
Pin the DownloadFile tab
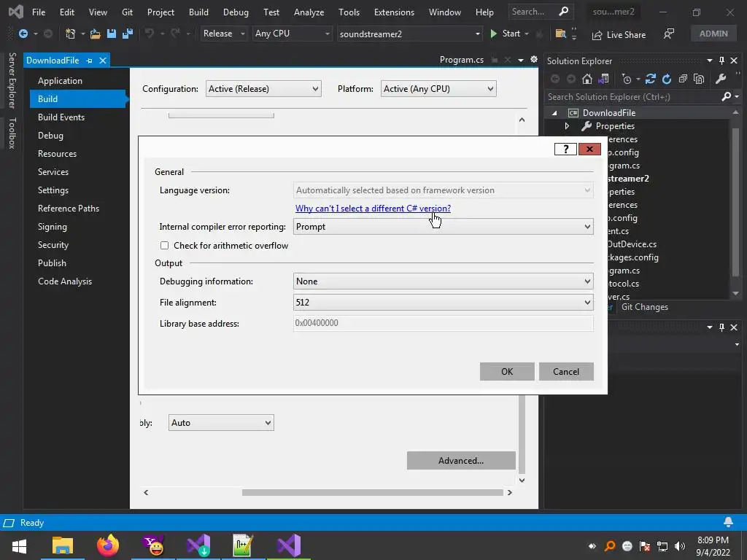89,61
